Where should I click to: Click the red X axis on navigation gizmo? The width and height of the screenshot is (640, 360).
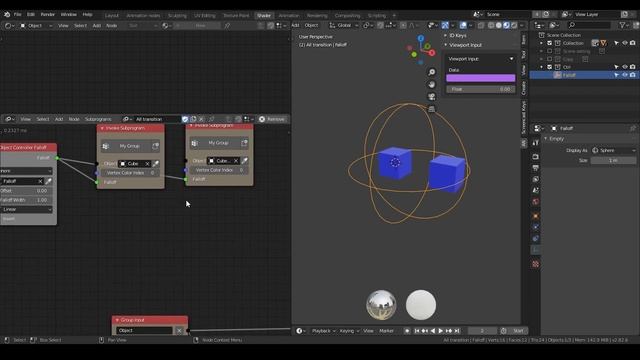[432, 53]
